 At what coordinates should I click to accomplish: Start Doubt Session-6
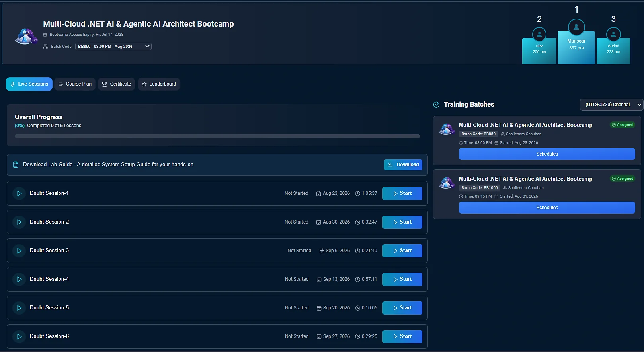[x=402, y=336]
